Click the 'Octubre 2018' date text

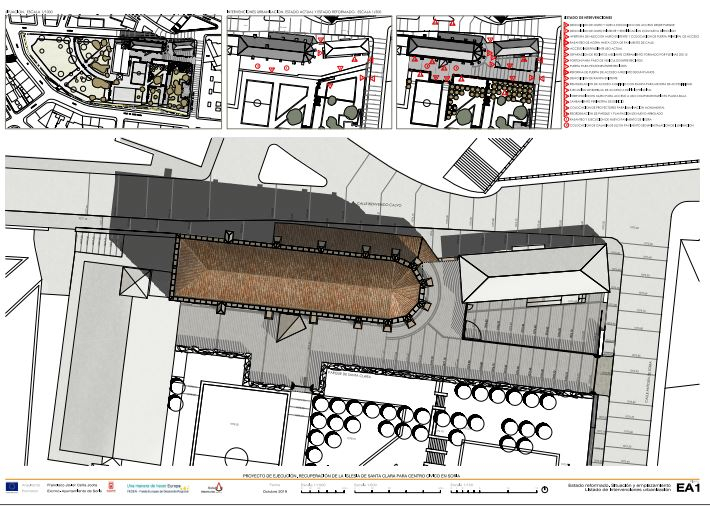point(275,491)
